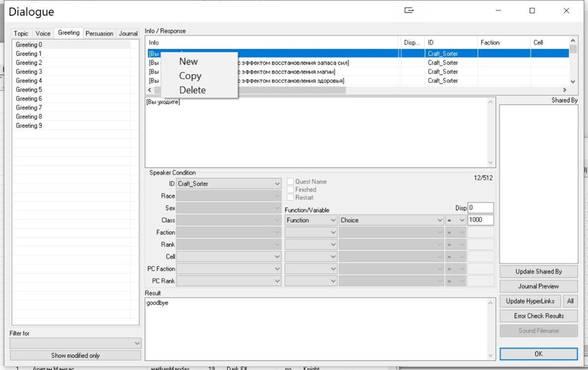The width and height of the screenshot is (588, 370).
Task: Open the speaker ID Craft_Sorter dropdown
Action: (229, 184)
